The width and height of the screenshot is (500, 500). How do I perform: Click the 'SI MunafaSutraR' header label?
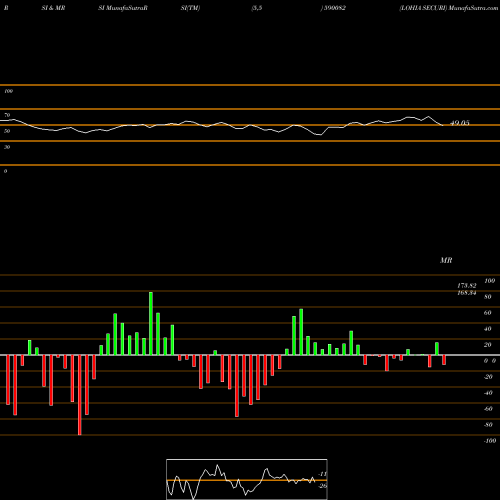(x=123, y=8)
